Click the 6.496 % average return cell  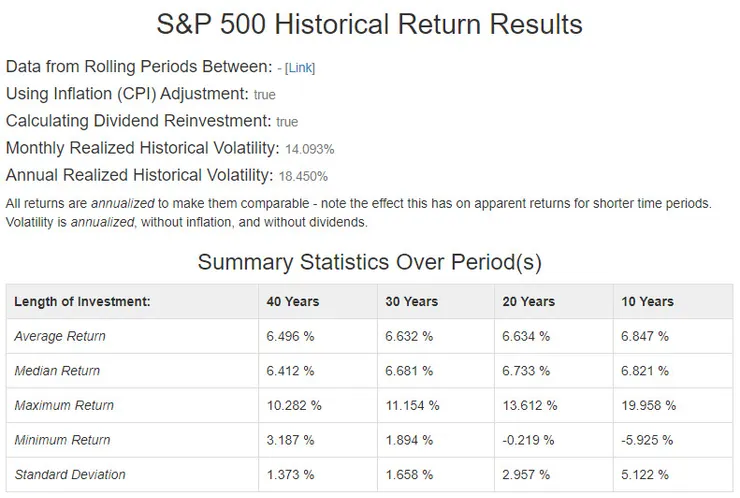(290, 336)
